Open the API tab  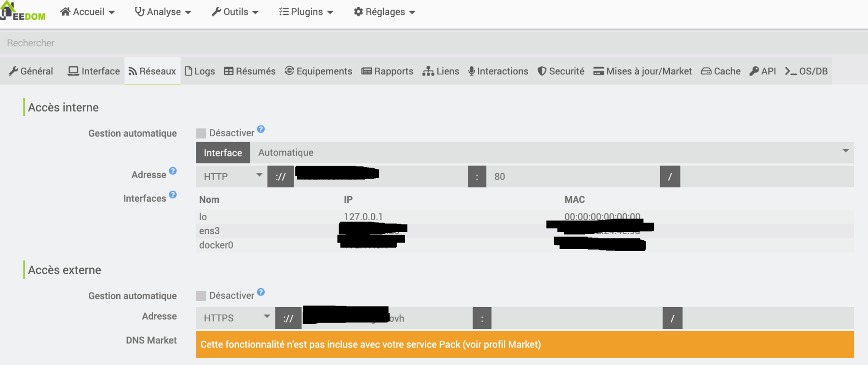point(762,71)
